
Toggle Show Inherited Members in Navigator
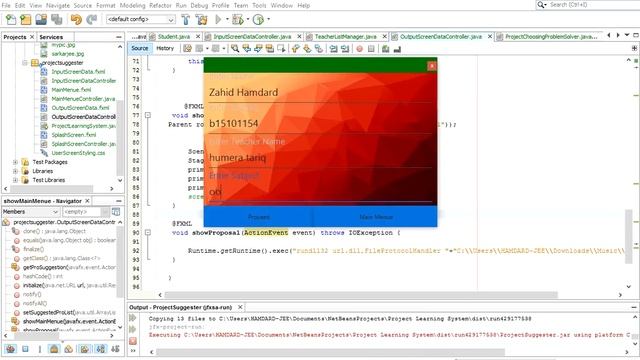11,349
